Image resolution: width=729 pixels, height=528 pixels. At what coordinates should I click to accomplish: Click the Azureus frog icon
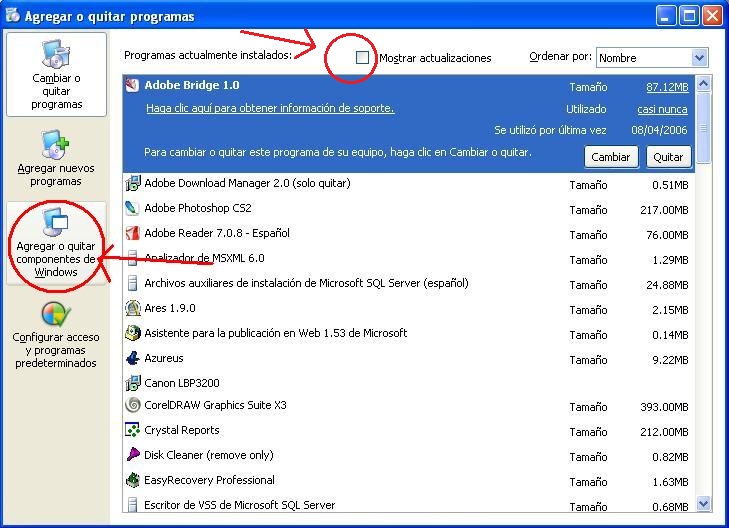tap(133, 358)
